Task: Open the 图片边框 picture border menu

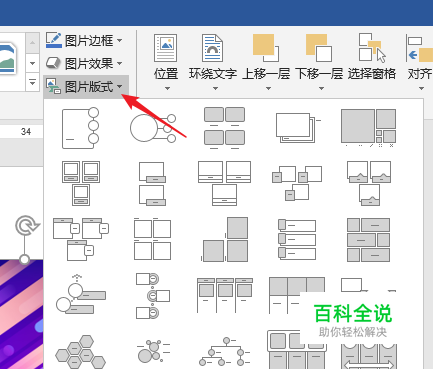Action: (84, 41)
